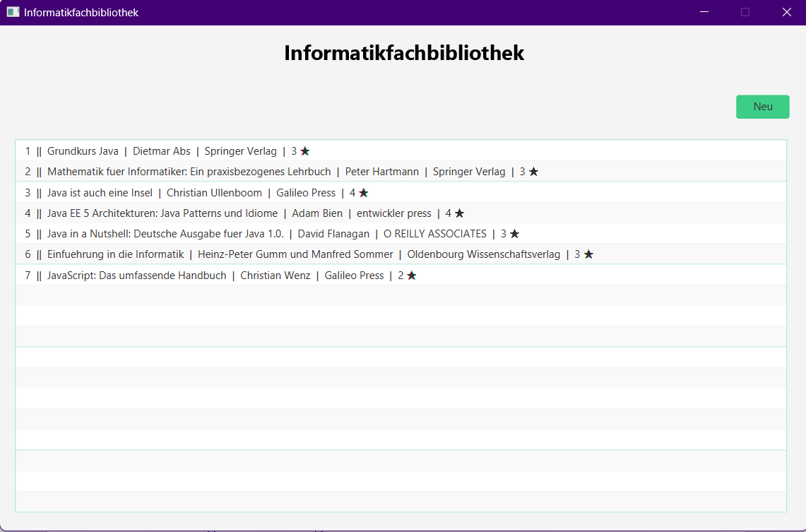Choose the Java EE 5 Architekturen entry
This screenshot has height=532, width=806.
click(162, 213)
